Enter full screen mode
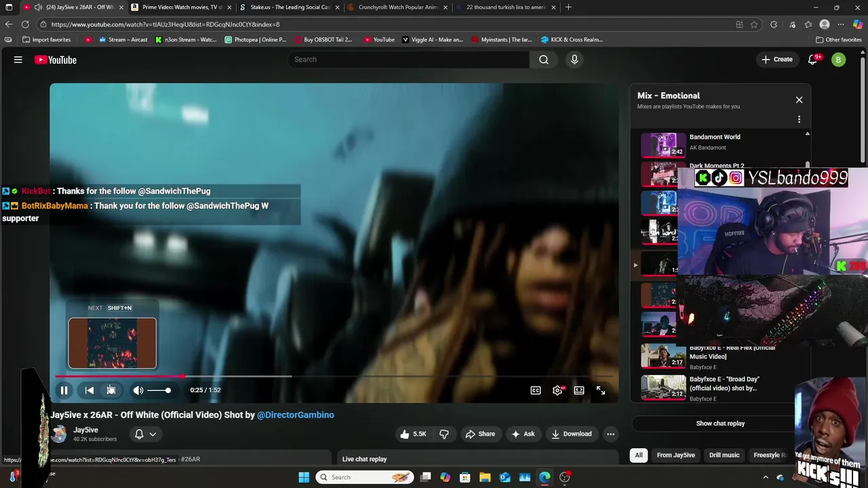This screenshot has height=488, width=868. coord(601,390)
